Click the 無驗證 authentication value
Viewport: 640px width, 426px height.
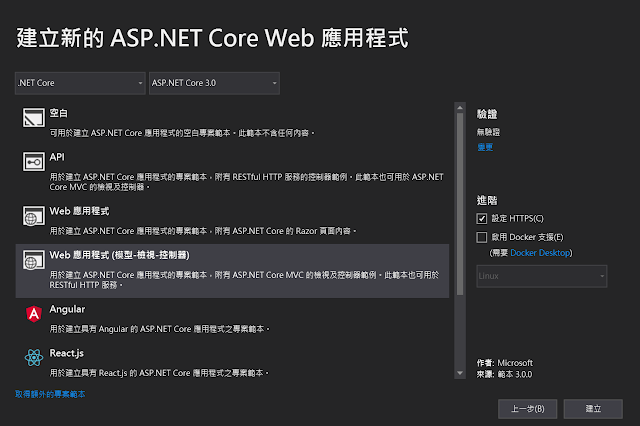click(488, 132)
